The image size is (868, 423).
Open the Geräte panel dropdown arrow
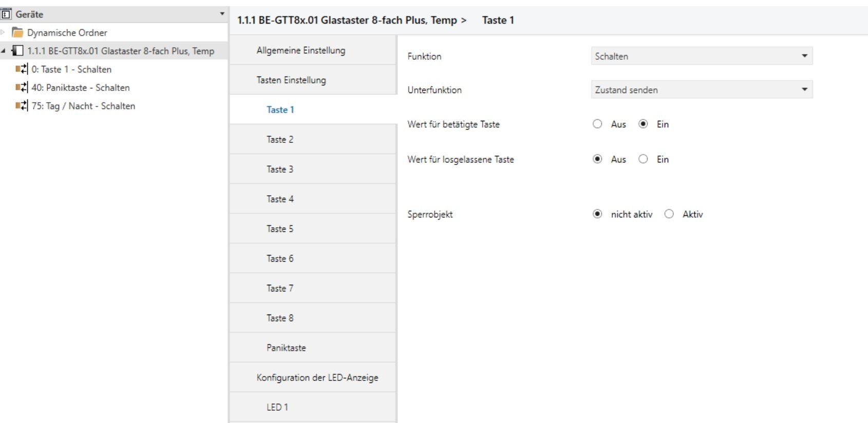point(222,14)
